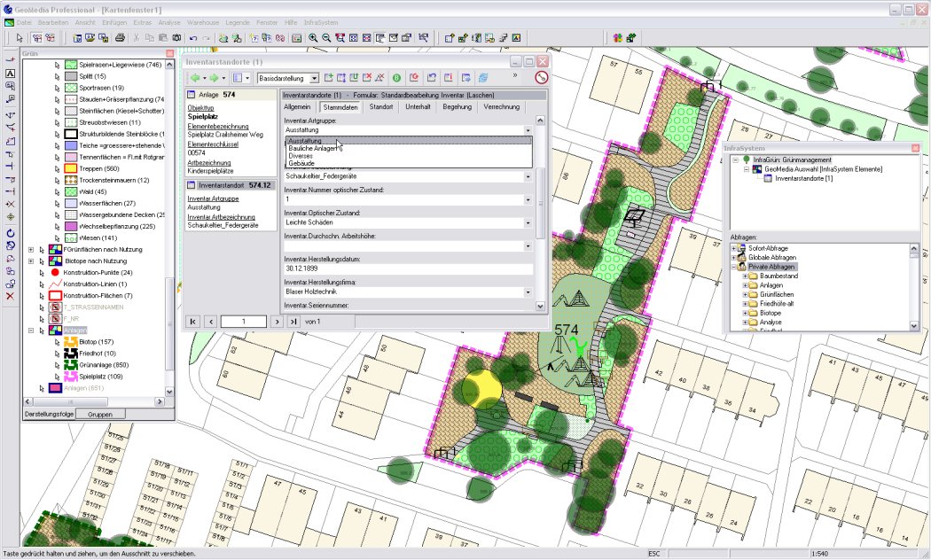Open the Basisdarstellung dropdown

(x=314, y=79)
